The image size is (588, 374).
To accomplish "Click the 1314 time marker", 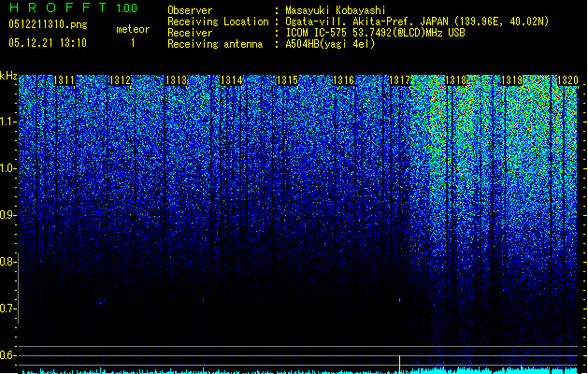I will coord(232,80).
